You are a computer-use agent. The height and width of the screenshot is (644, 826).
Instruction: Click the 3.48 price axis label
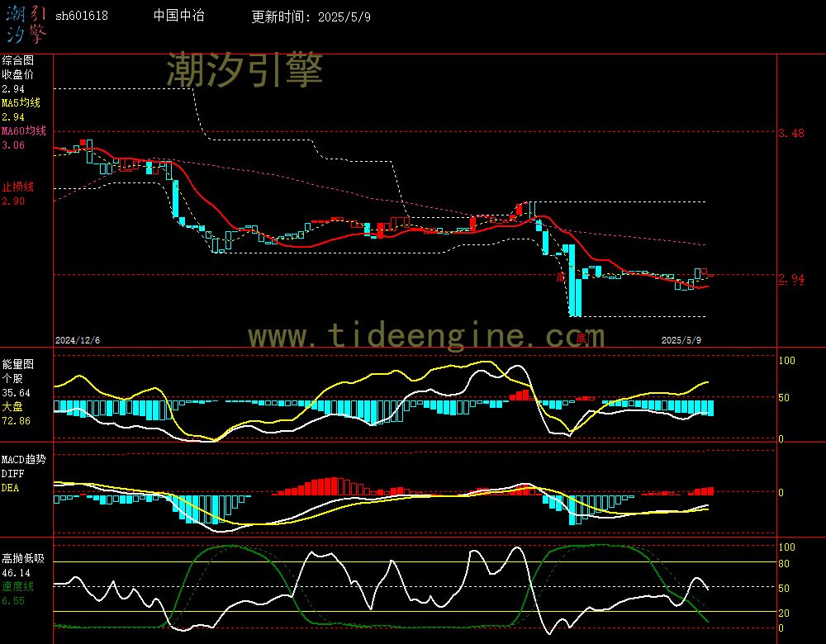point(791,133)
